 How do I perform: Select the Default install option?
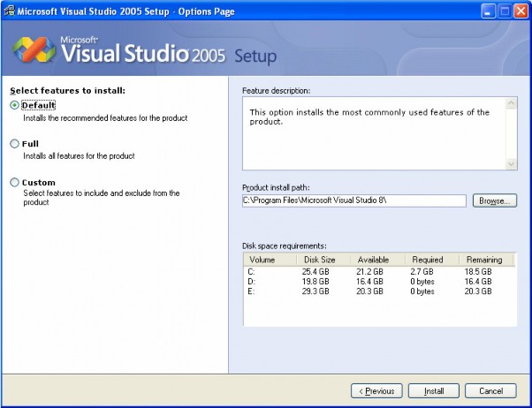pyautogui.click(x=14, y=105)
